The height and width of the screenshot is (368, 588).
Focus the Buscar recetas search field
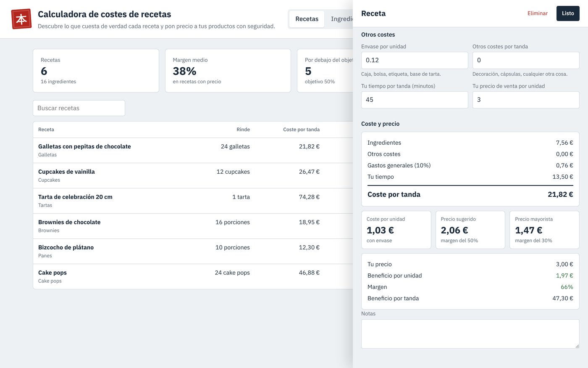coord(79,108)
